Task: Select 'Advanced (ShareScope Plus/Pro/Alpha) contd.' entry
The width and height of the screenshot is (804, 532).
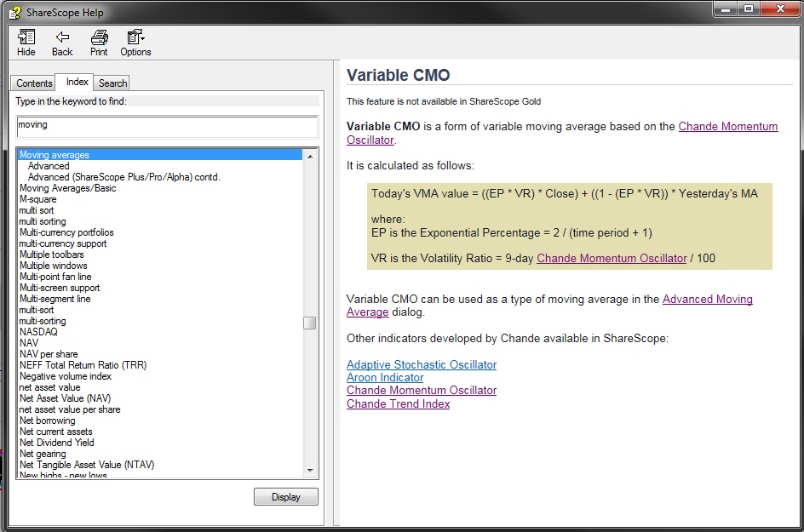Action: 123,177
